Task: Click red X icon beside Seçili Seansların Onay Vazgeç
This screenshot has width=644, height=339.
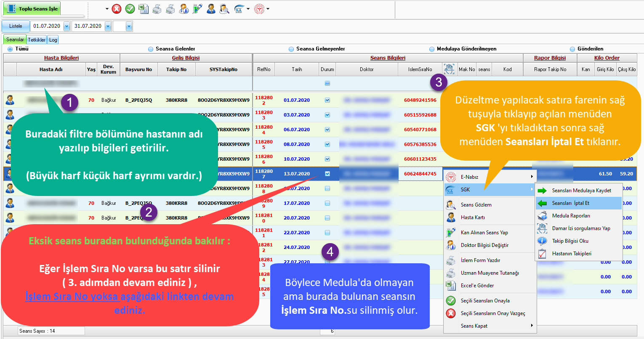Action: click(x=451, y=313)
